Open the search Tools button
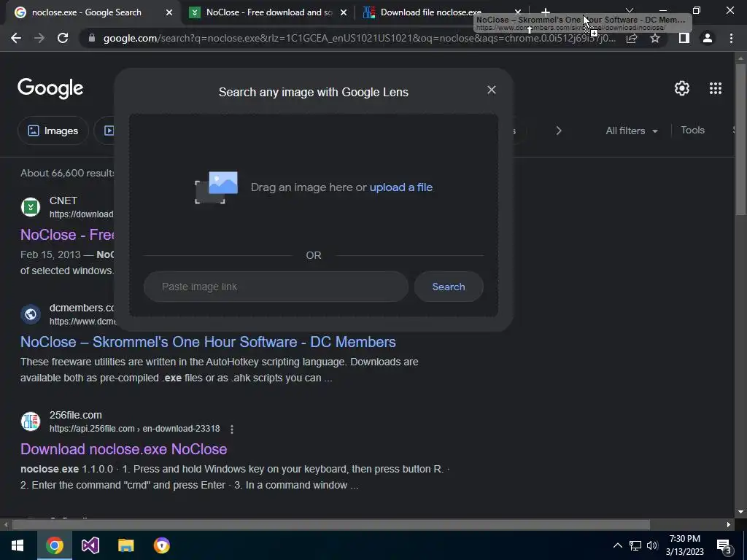 692,130
